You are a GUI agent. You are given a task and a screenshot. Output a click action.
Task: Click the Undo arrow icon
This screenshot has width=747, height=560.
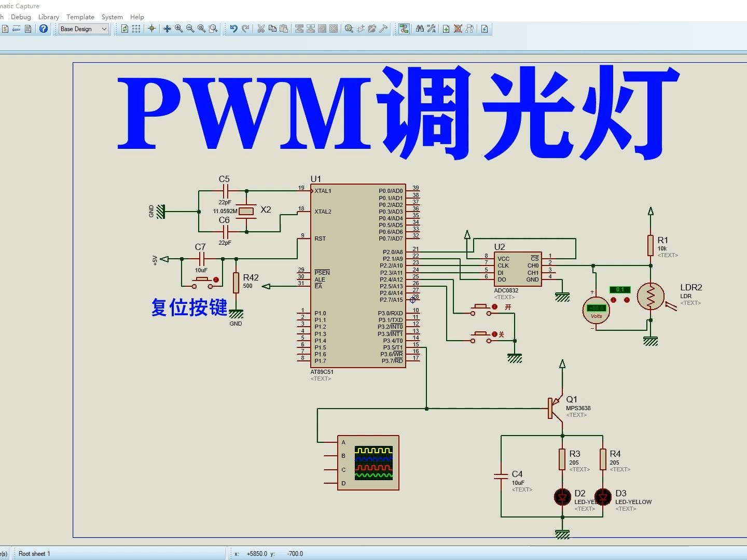point(234,29)
